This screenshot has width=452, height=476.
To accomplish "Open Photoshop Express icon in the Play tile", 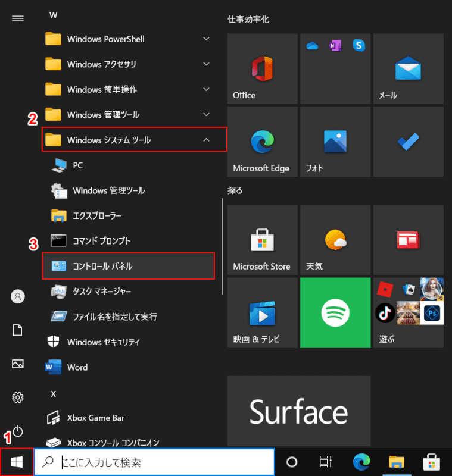I will (x=432, y=313).
